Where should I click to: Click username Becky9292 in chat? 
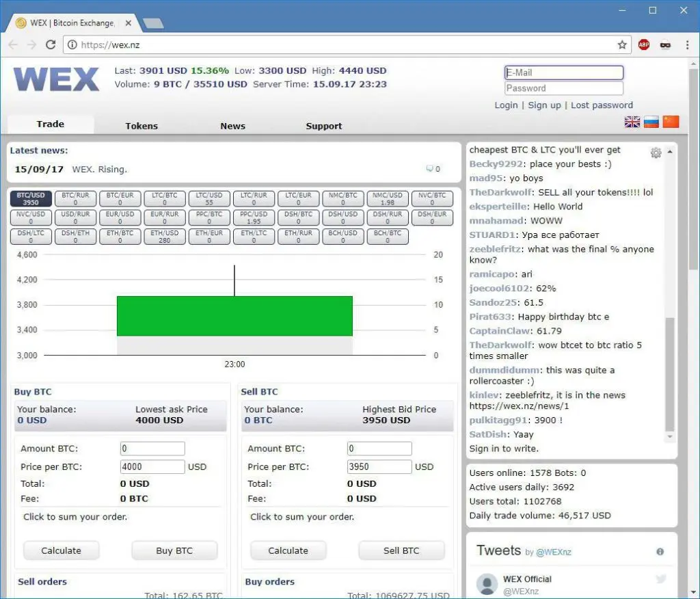[496, 164]
